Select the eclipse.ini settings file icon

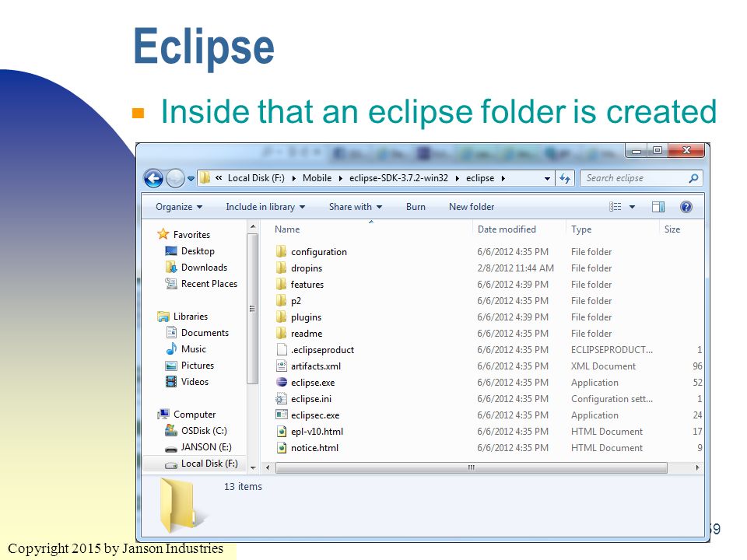click(x=282, y=398)
